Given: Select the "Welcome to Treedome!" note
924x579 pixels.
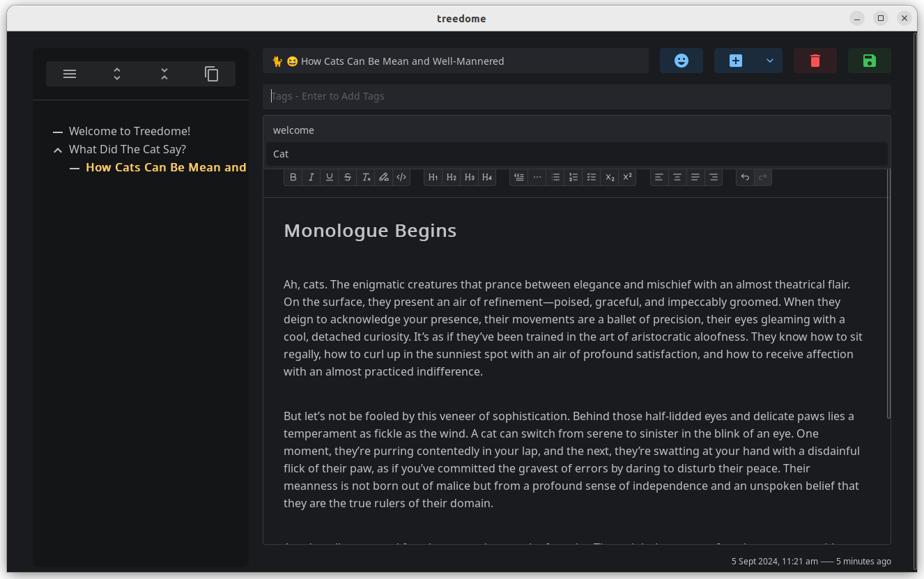Looking at the screenshot, I should [x=130, y=131].
